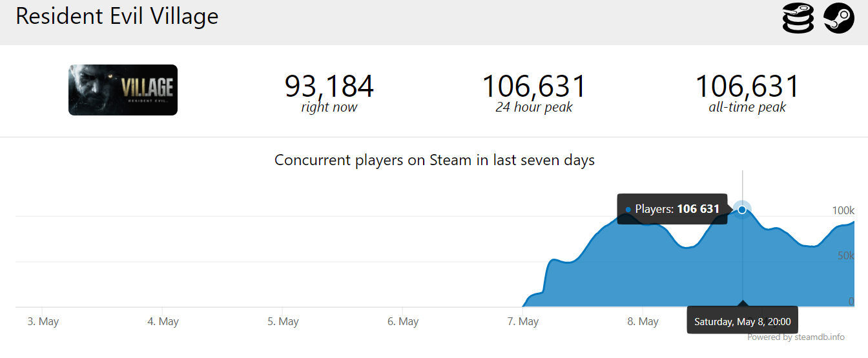Click the Saturday, May 8, 20:00 label

click(x=742, y=321)
